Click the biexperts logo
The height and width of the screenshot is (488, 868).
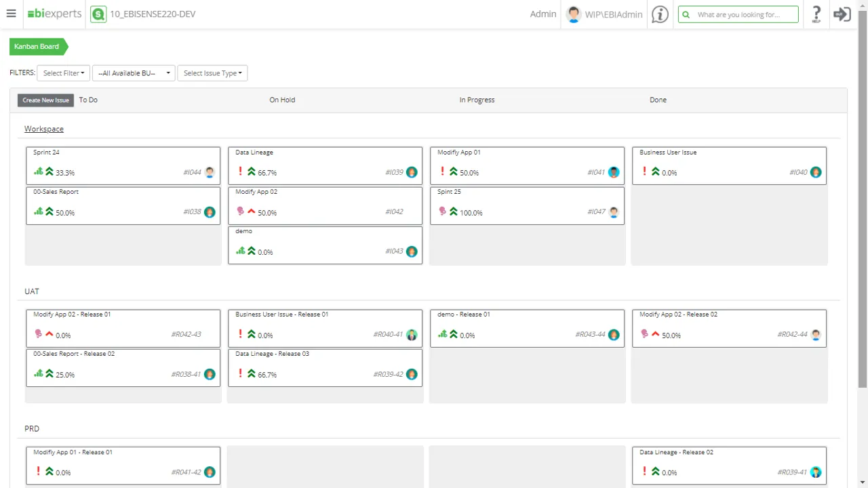click(54, 14)
